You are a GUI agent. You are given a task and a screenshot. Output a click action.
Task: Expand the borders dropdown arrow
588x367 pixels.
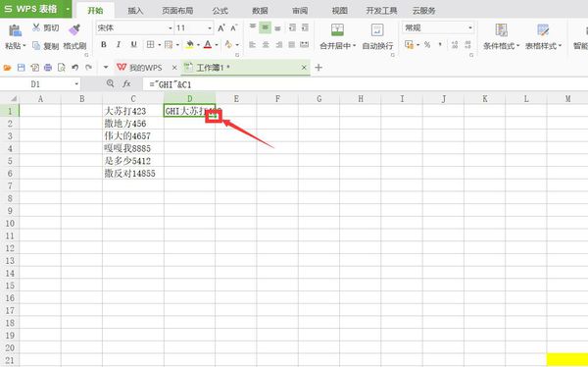(x=159, y=45)
